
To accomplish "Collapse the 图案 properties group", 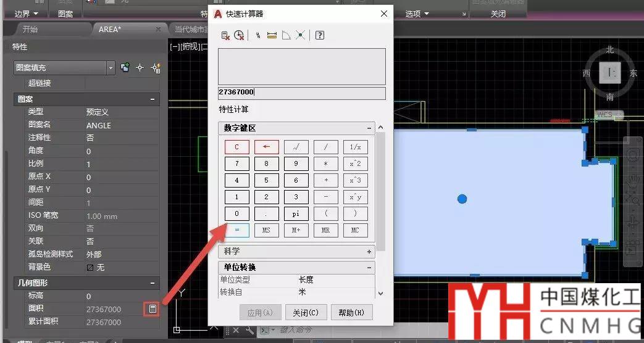I will [x=153, y=99].
